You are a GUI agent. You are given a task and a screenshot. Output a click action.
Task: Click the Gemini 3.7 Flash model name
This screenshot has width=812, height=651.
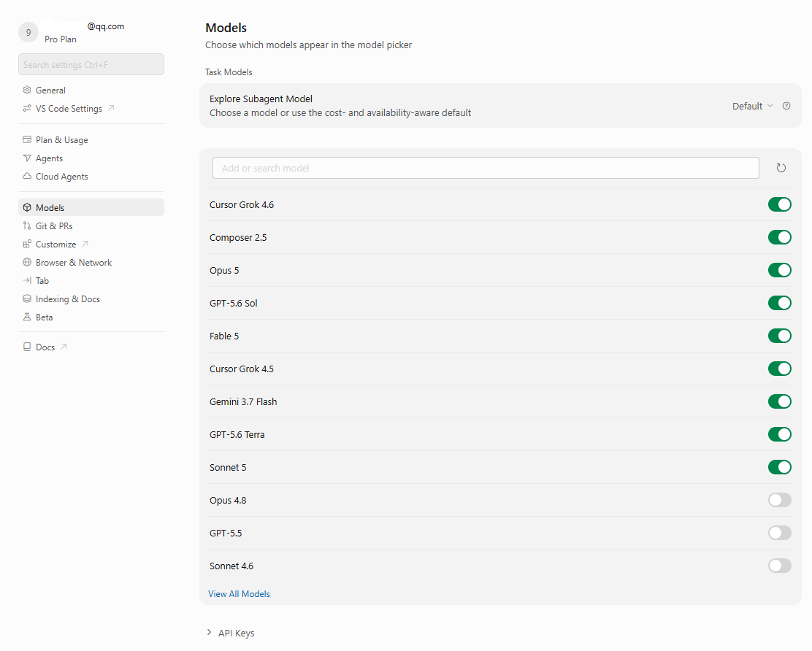pyautogui.click(x=243, y=401)
